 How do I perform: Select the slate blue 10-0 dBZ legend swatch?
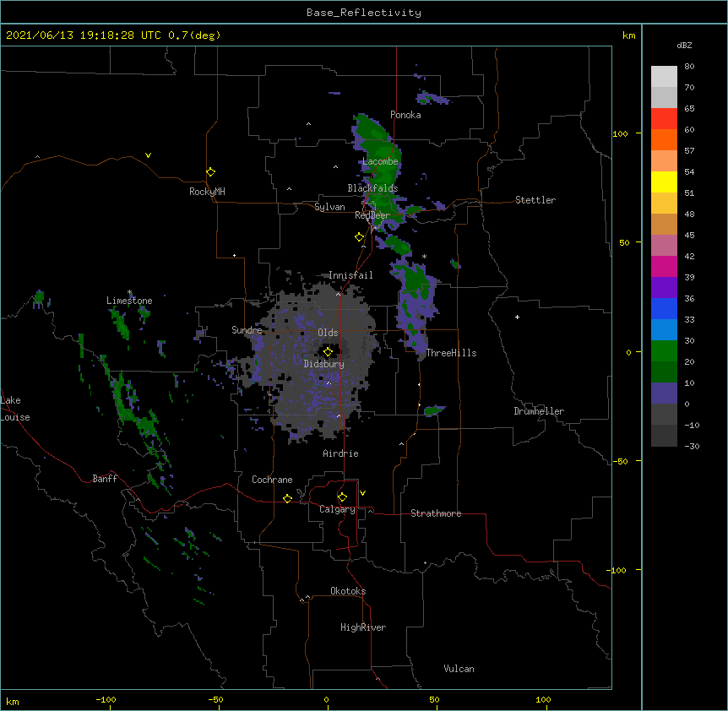click(x=664, y=393)
